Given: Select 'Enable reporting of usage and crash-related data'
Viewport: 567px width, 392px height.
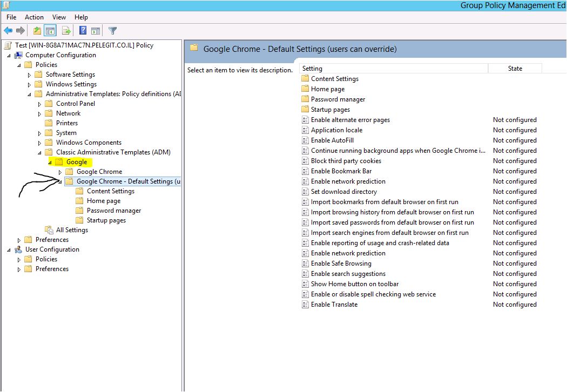Looking at the screenshot, I should 380,243.
